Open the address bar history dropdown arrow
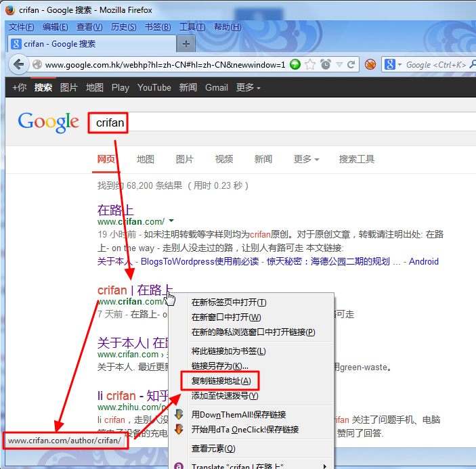476x469 pixels. coord(339,64)
